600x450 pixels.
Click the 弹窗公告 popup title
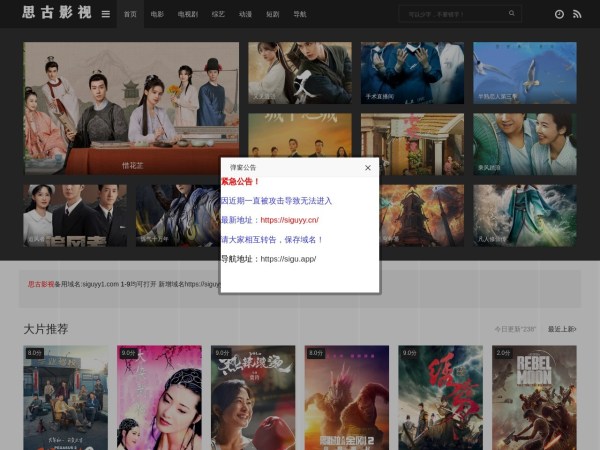pos(243,168)
